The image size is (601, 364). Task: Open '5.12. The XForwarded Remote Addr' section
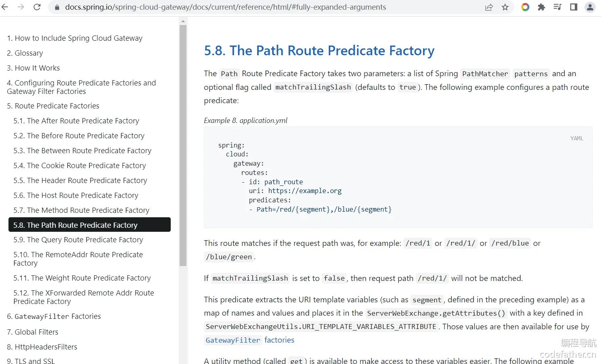[x=84, y=297]
